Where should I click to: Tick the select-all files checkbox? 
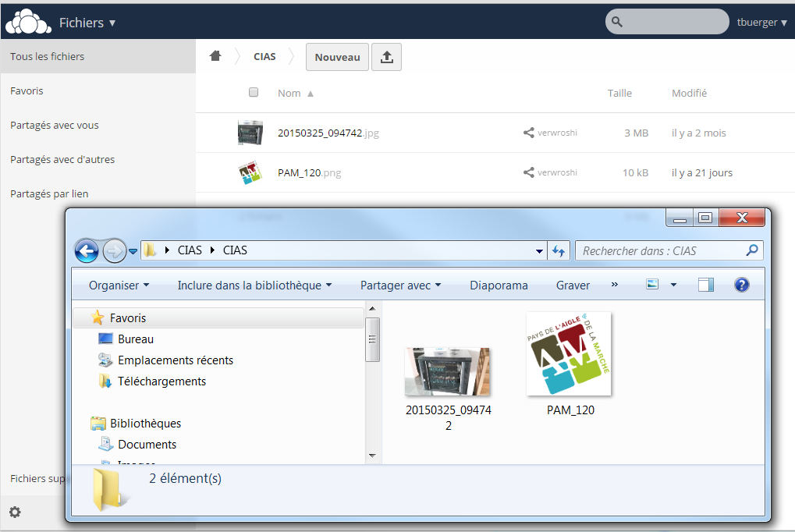(x=254, y=93)
